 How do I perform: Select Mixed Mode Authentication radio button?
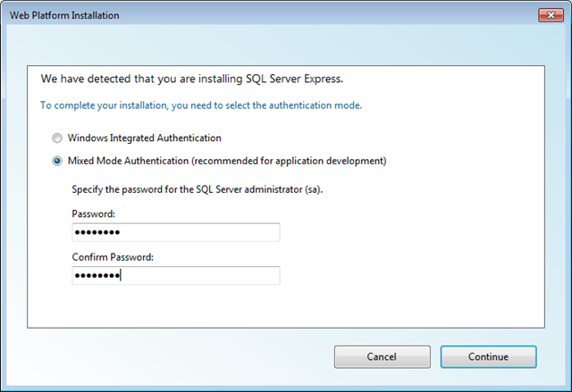pos(57,161)
